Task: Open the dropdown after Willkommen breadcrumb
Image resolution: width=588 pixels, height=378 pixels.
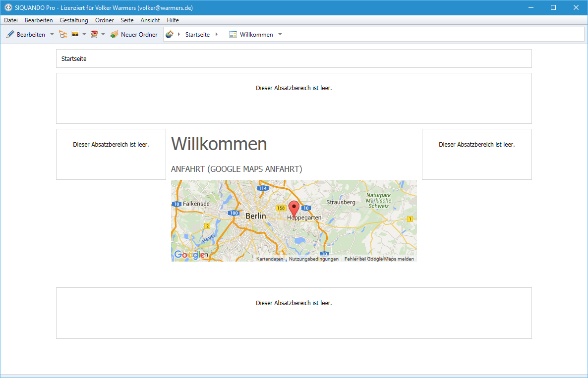Action: pyautogui.click(x=280, y=35)
